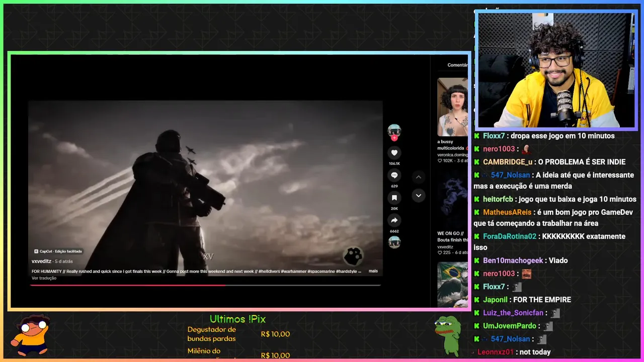Screen dimensions: 644x362
Task: Open the 'a bussy multicolorida' video thumbnail
Action: pyautogui.click(x=452, y=107)
